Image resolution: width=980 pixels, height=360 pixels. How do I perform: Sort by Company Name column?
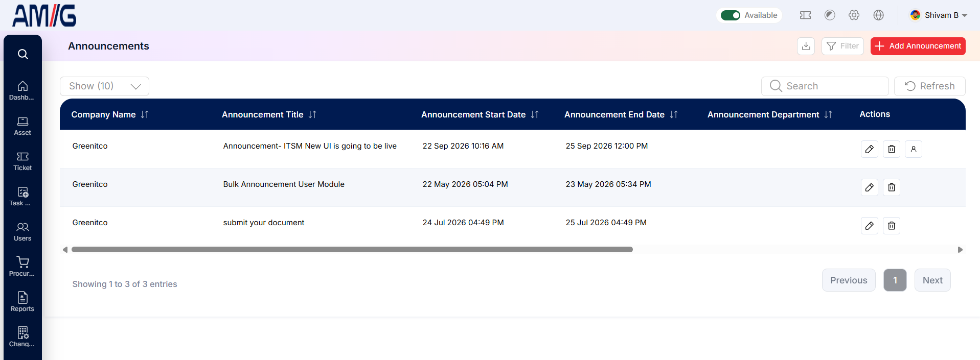145,114
